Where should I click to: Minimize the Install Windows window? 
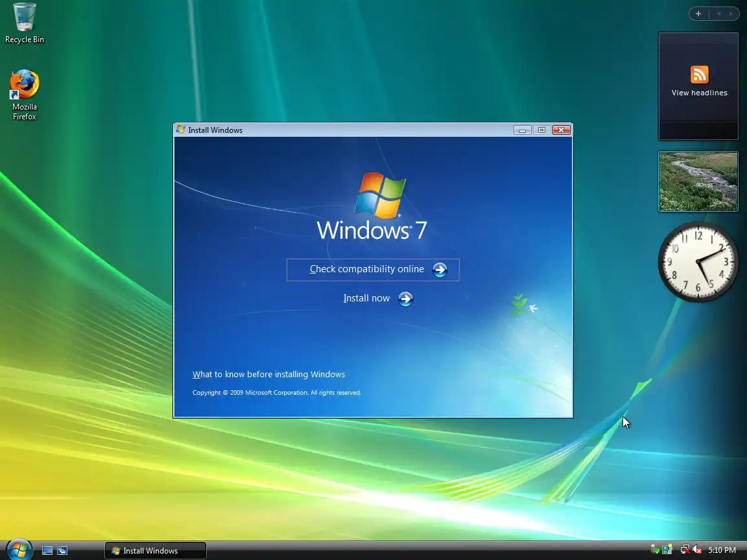click(523, 130)
